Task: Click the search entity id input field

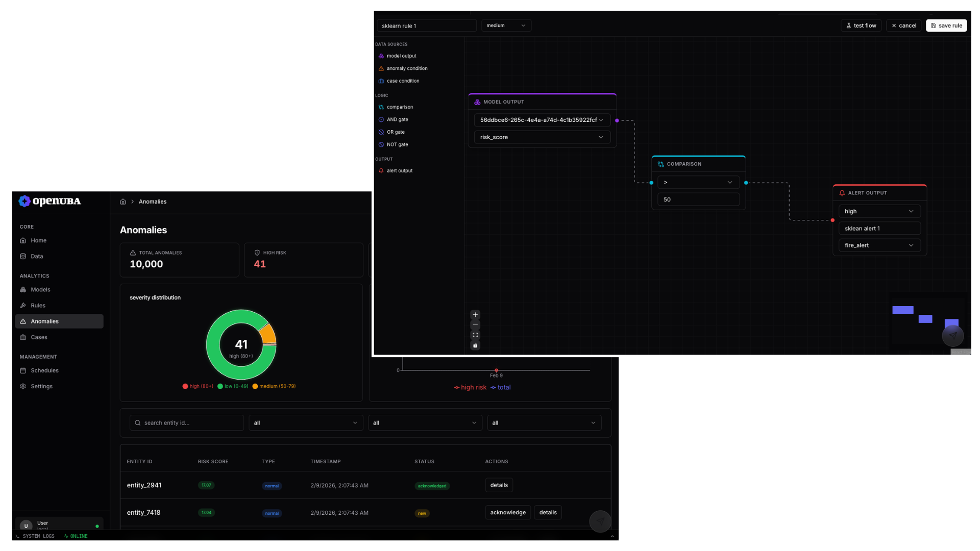Action: [186, 422]
